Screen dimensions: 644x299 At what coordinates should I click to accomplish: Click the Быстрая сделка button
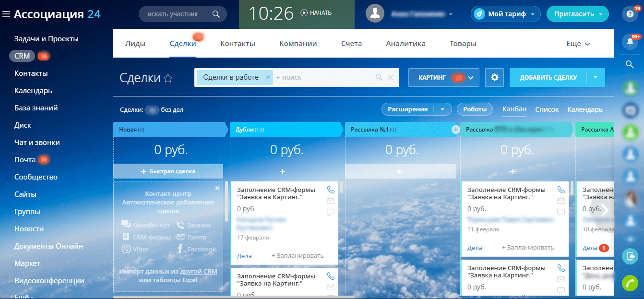[168, 171]
